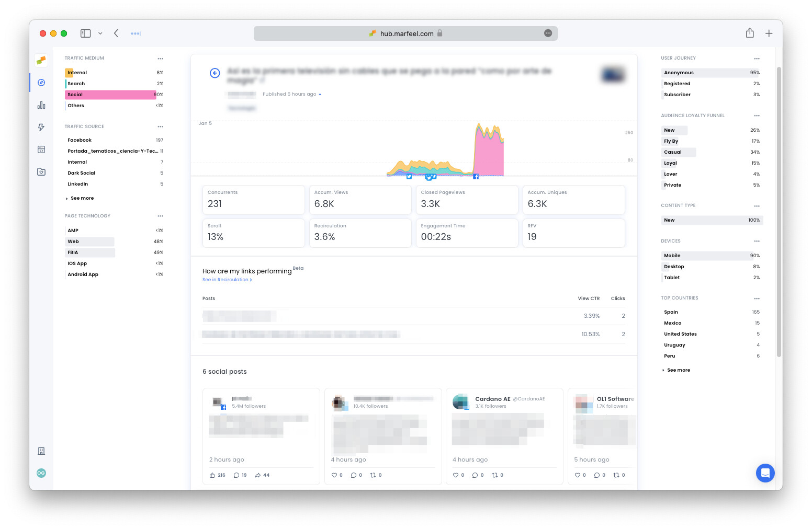
Task: Open the Traffic Medium options menu
Action: [160, 58]
